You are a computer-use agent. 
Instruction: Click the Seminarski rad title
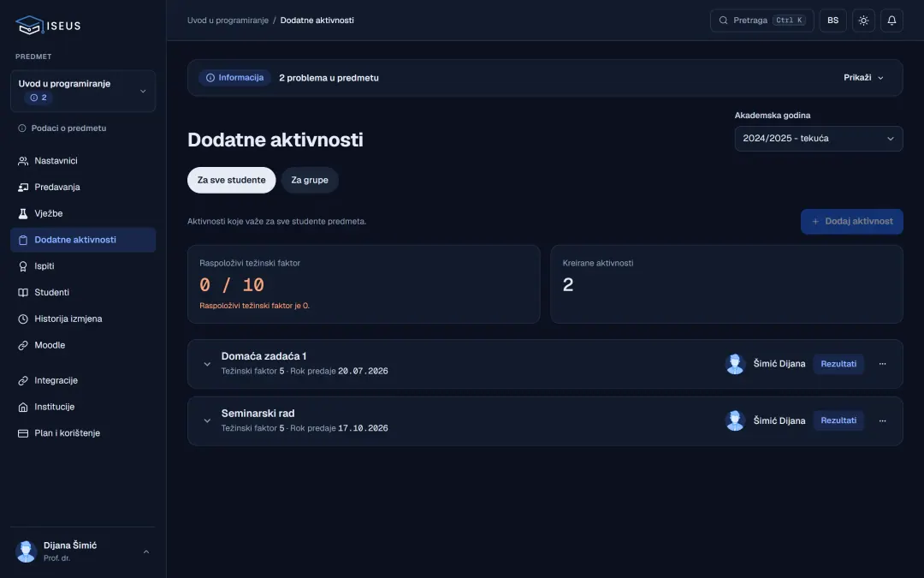tap(258, 414)
